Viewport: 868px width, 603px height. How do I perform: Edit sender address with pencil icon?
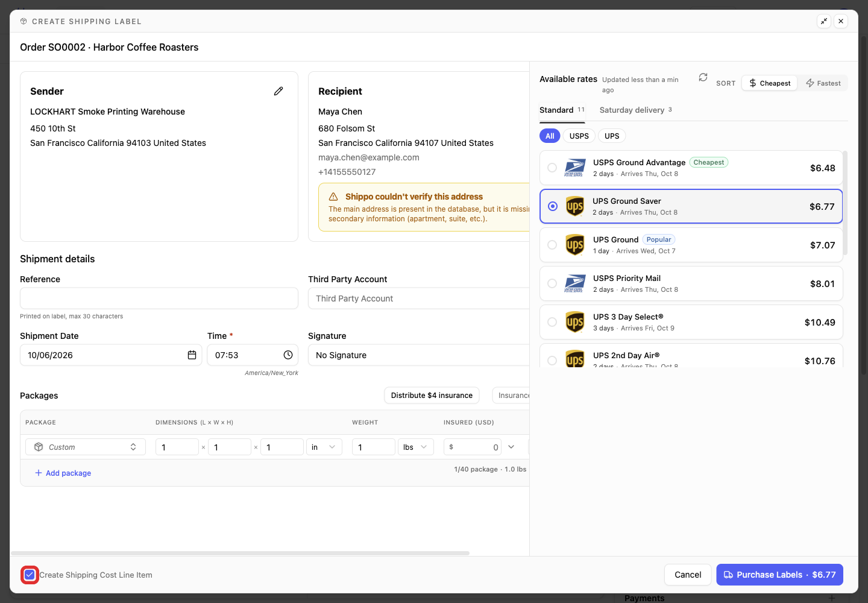coord(278,91)
